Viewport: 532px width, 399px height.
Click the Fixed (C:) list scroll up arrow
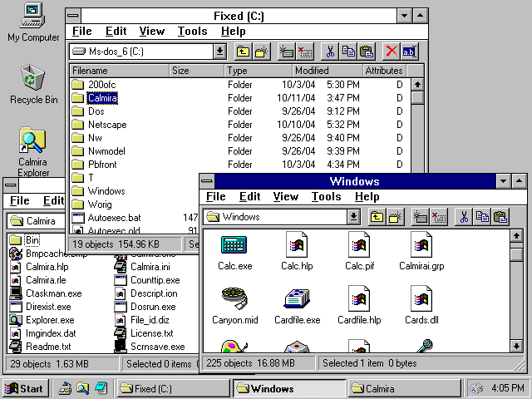click(417, 84)
